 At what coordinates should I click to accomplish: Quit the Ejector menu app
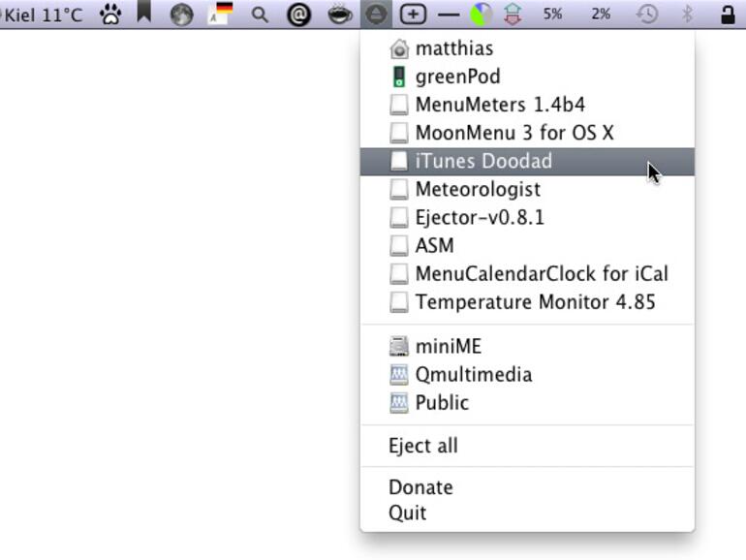coord(408,513)
